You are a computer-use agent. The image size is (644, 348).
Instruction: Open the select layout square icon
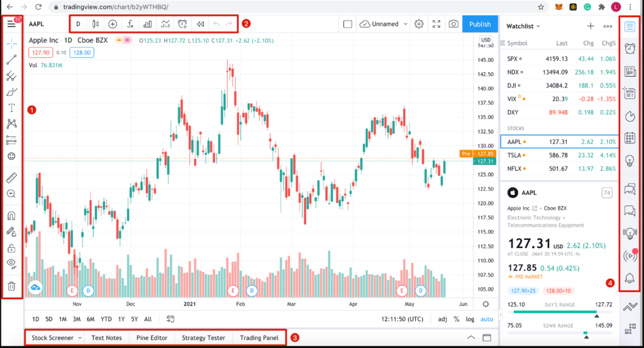coord(347,24)
